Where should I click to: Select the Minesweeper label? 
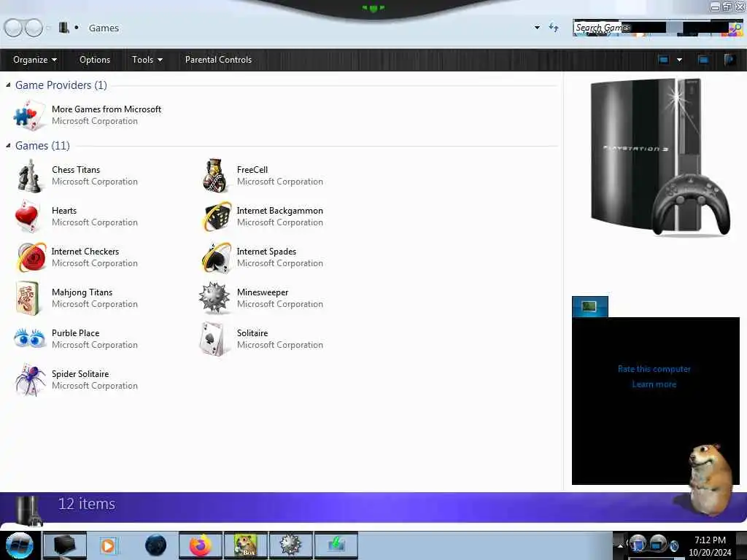263,292
